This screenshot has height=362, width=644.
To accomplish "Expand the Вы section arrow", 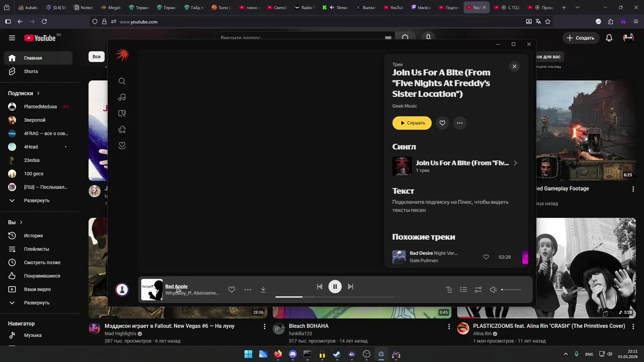I will click(x=21, y=222).
